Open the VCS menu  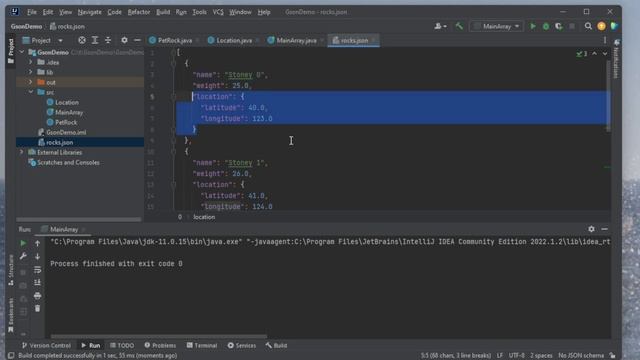click(218, 12)
